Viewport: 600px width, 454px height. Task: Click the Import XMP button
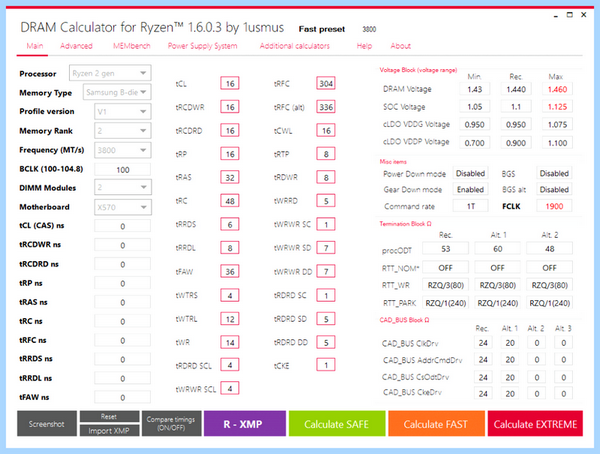click(109, 431)
